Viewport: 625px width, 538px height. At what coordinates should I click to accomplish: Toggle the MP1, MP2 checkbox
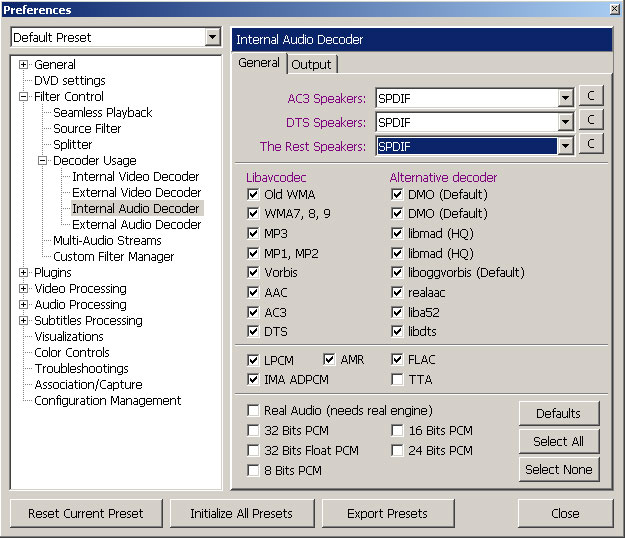[253, 253]
